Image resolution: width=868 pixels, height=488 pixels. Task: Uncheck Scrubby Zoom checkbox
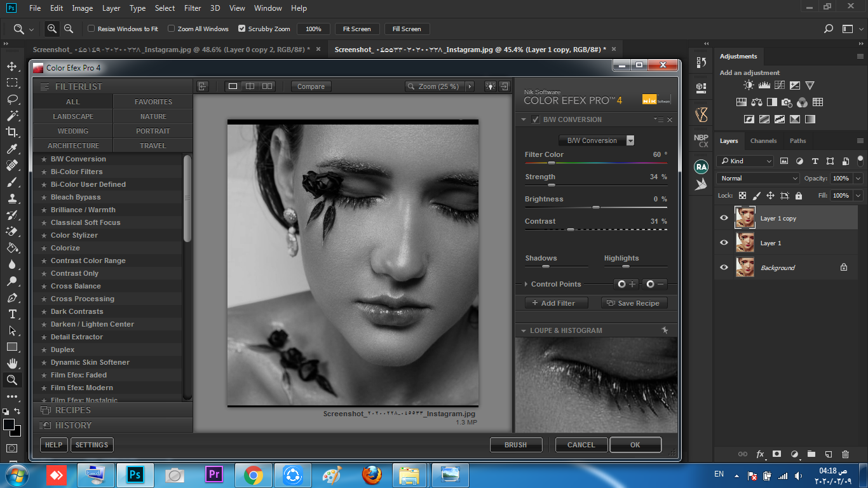(241, 29)
